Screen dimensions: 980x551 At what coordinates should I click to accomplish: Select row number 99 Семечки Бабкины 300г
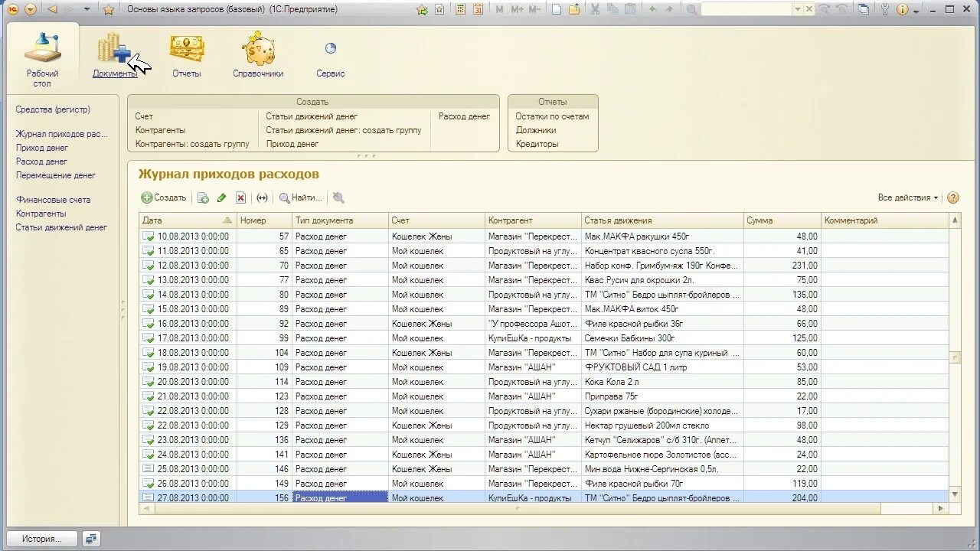coord(544,338)
